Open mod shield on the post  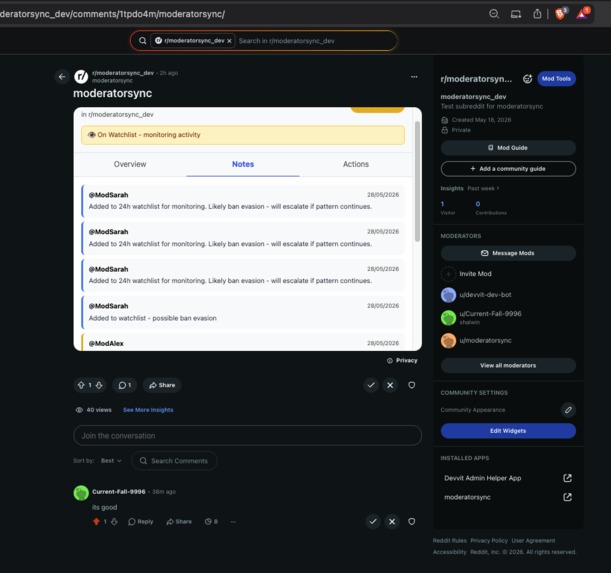coord(411,385)
